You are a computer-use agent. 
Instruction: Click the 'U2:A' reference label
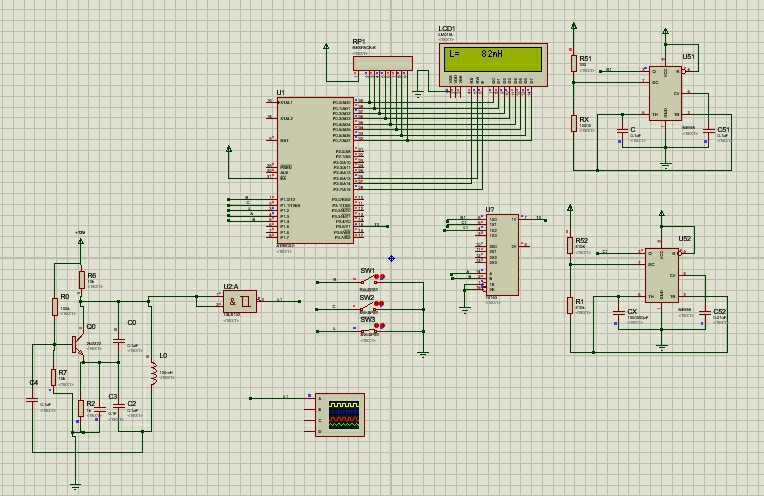(231, 286)
